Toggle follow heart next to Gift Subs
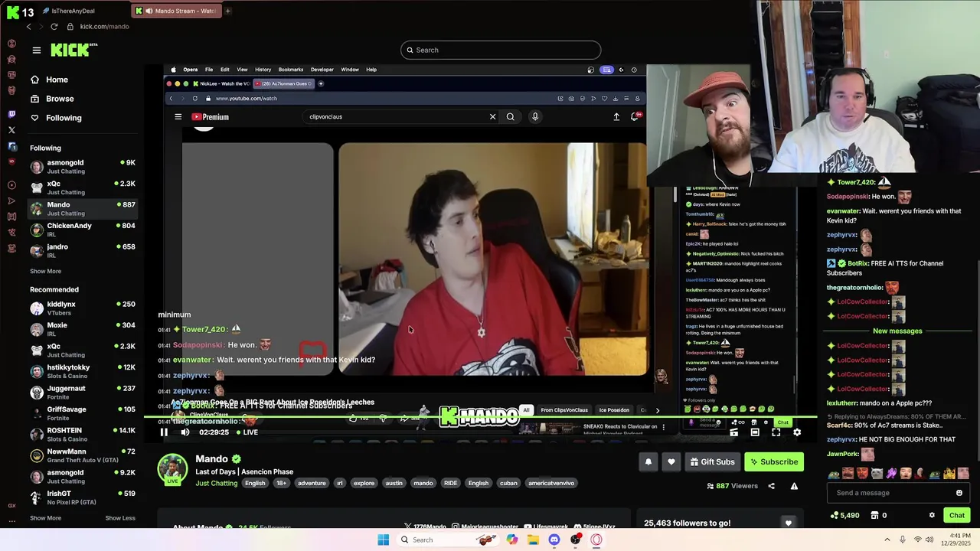 coord(671,461)
